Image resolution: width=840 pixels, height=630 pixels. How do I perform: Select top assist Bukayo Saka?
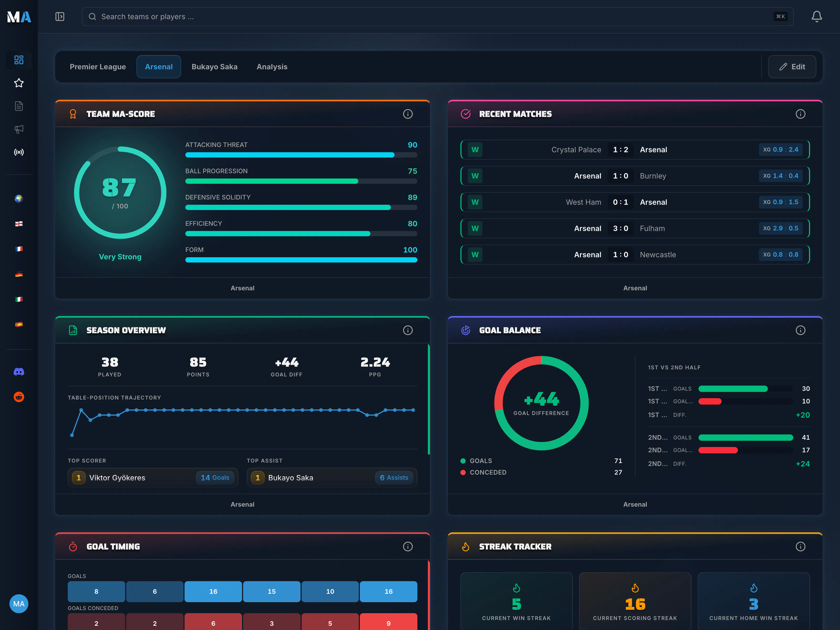(x=332, y=478)
